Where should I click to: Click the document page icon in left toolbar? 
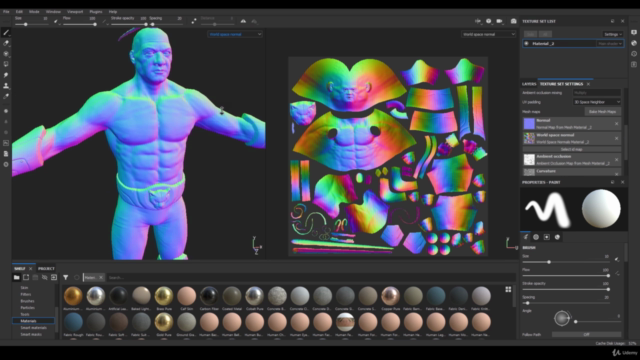pos(6,153)
